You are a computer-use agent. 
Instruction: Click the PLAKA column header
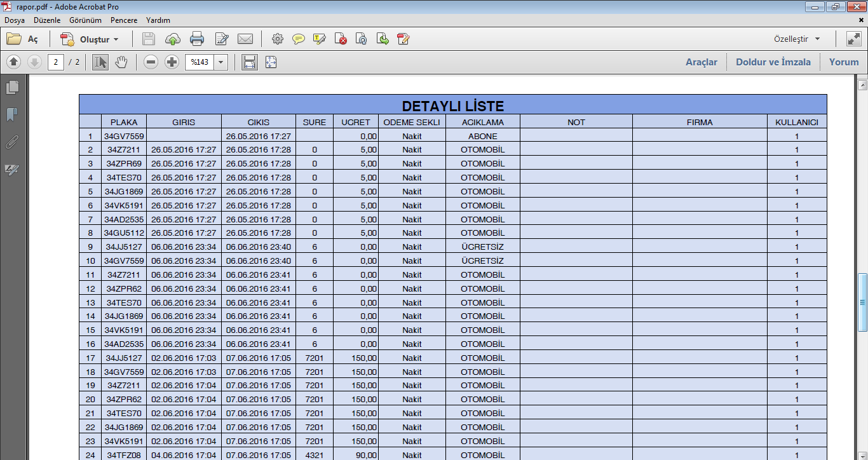click(x=124, y=122)
